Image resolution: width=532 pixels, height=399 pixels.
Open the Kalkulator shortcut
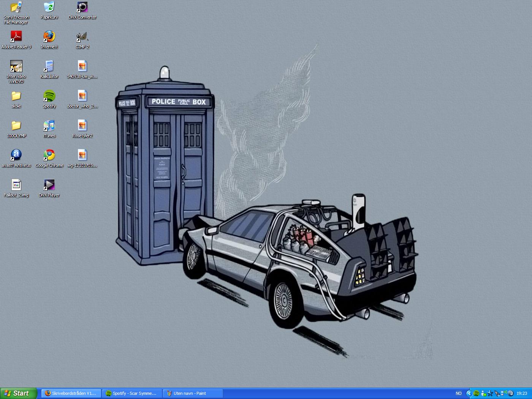pyautogui.click(x=49, y=70)
